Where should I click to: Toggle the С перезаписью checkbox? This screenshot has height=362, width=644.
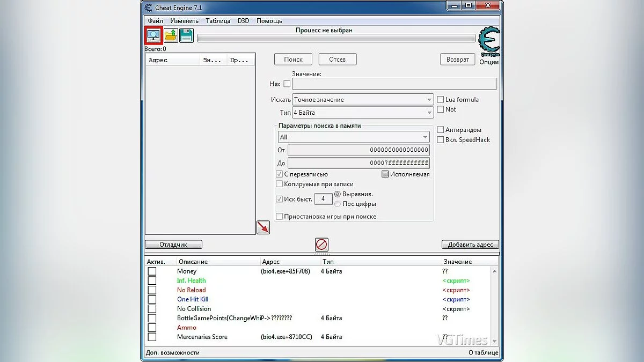279,174
